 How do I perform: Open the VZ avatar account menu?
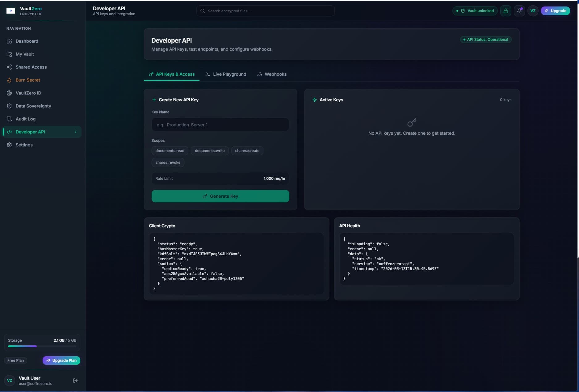click(x=533, y=11)
